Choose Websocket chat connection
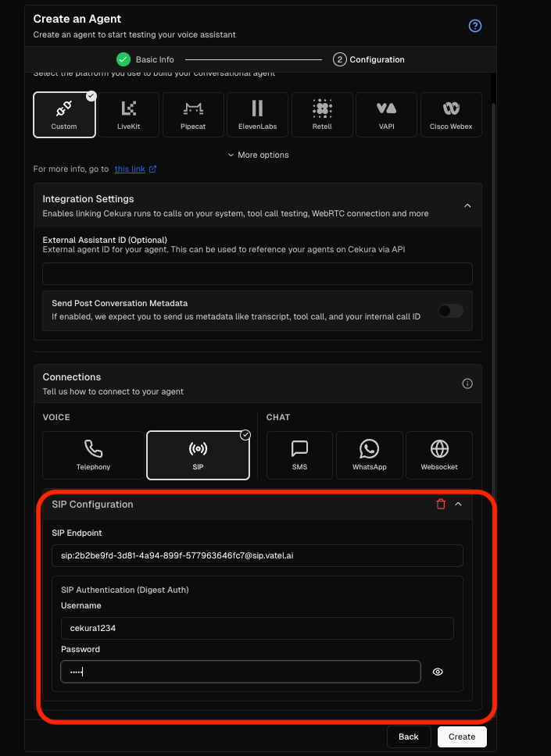Image resolution: width=551 pixels, height=756 pixels. pyautogui.click(x=439, y=455)
